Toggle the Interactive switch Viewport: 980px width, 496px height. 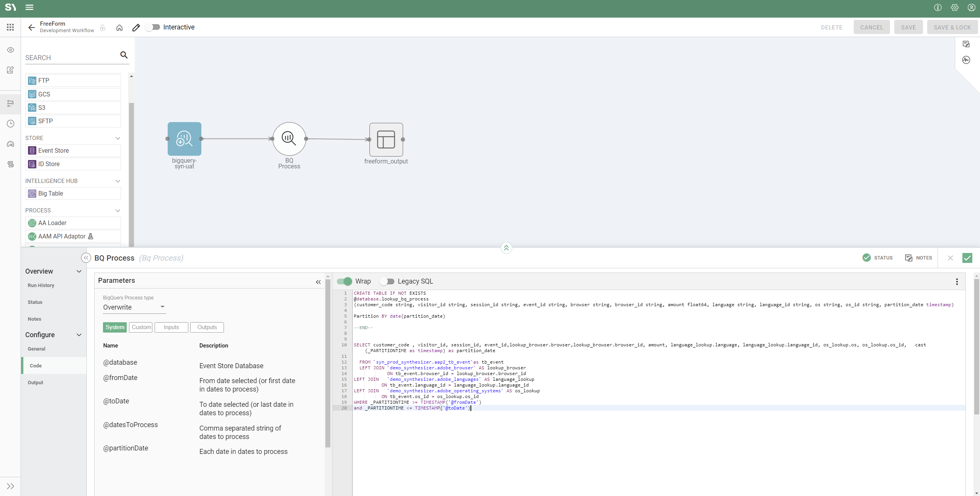(153, 27)
